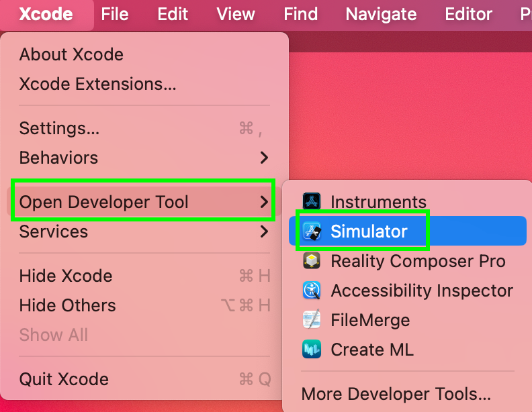The image size is (532, 412).
Task: Open the Editor menu
Action: point(469,14)
